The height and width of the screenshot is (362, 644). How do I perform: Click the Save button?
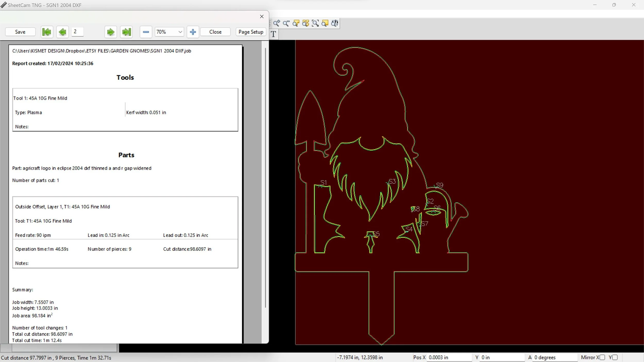click(x=20, y=32)
